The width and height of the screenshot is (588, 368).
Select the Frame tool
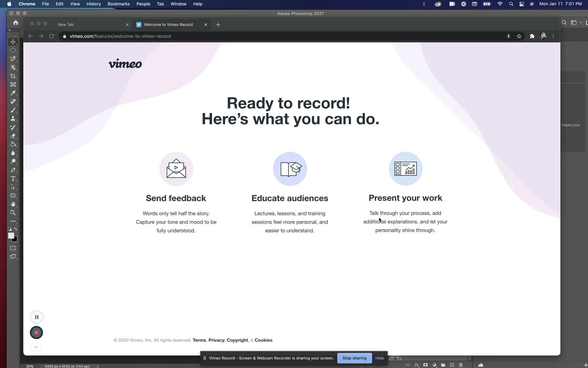pyautogui.click(x=13, y=84)
